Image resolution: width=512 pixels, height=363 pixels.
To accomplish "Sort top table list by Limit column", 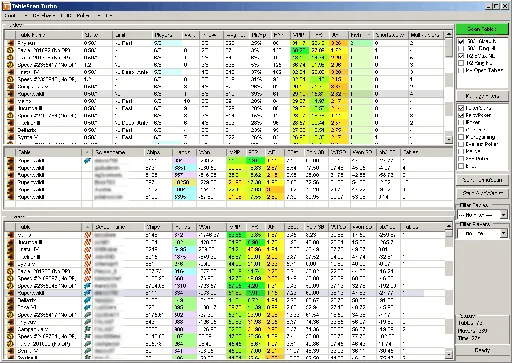I will point(132,35).
